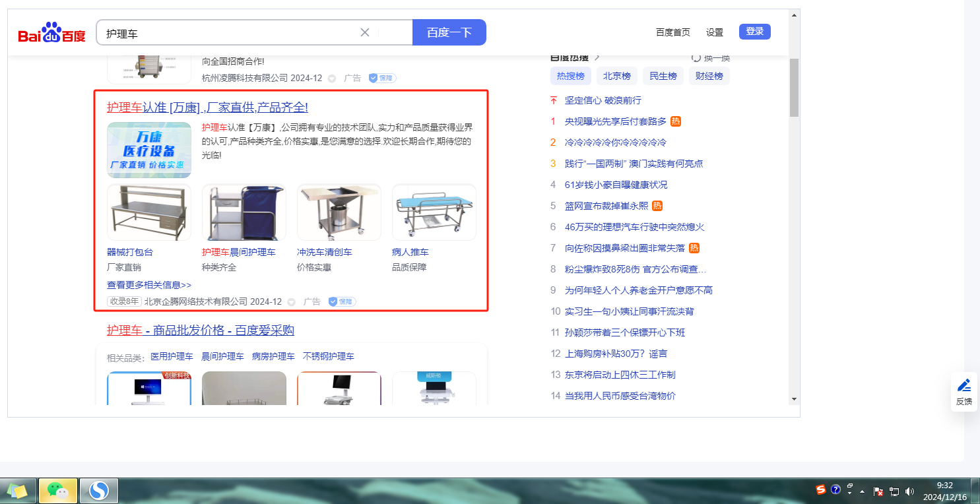Screen dimensions: 980x504
Task: Click the Sogou input method tray icon
Action: [821, 489]
